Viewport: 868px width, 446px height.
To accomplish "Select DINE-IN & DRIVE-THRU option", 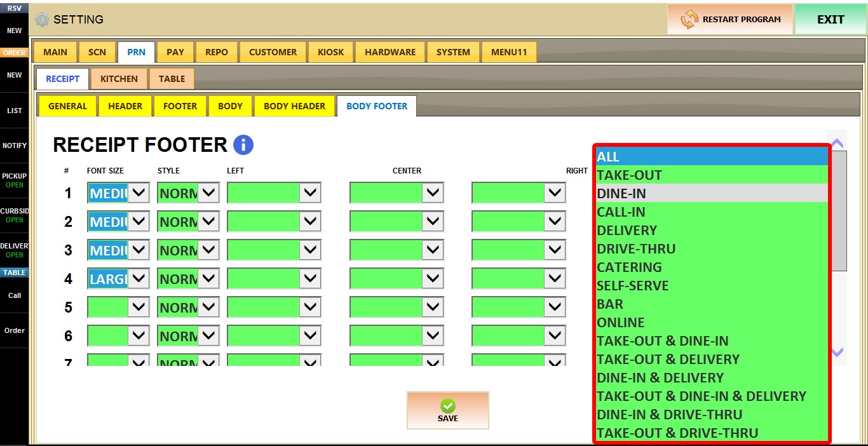I will click(x=712, y=415).
